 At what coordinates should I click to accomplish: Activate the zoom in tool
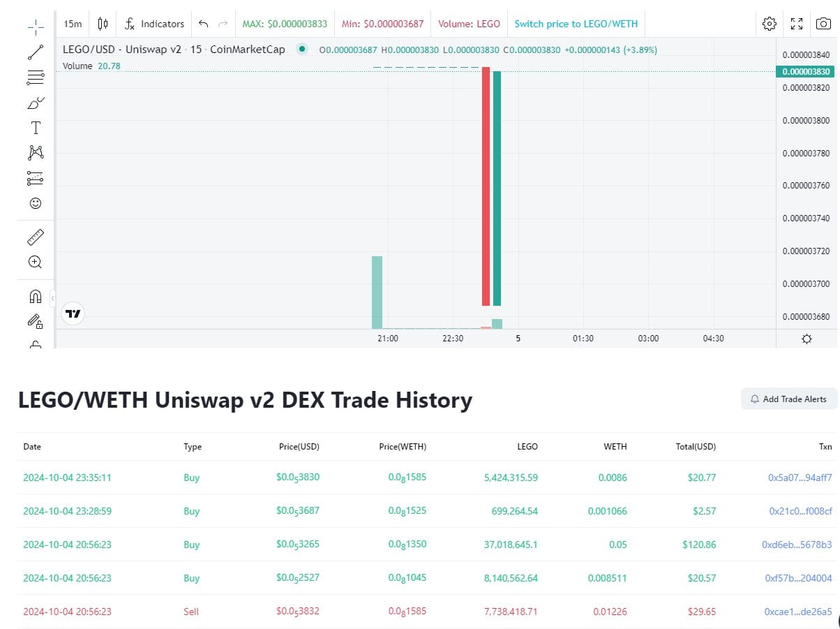pyautogui.click(x=36, y=262)
